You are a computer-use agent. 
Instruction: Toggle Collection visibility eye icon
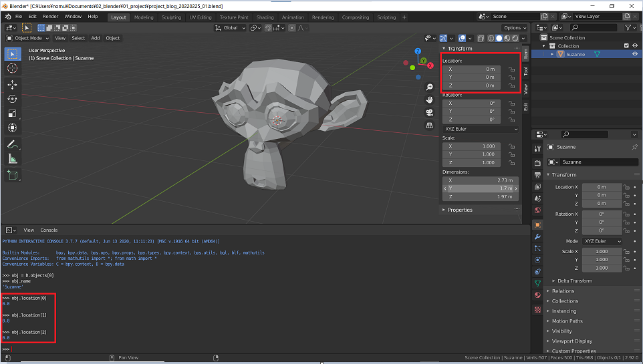635,45
